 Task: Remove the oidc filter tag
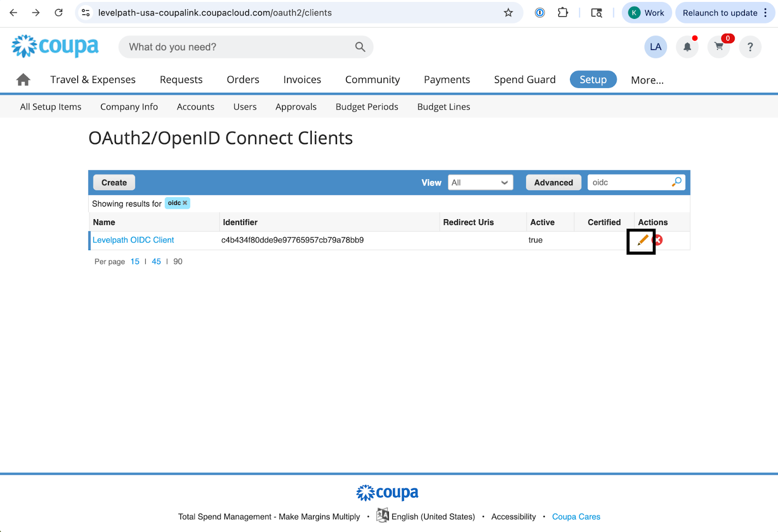click(x=185, y=203)
